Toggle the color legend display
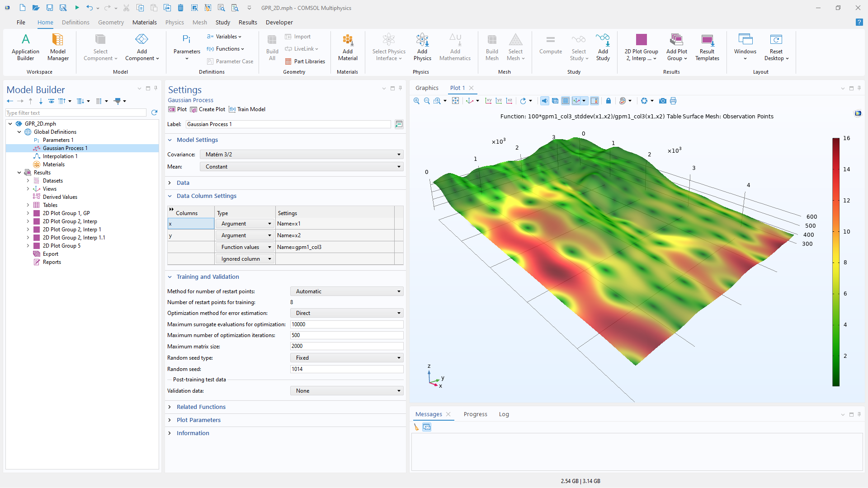 [x=594, y=101]
